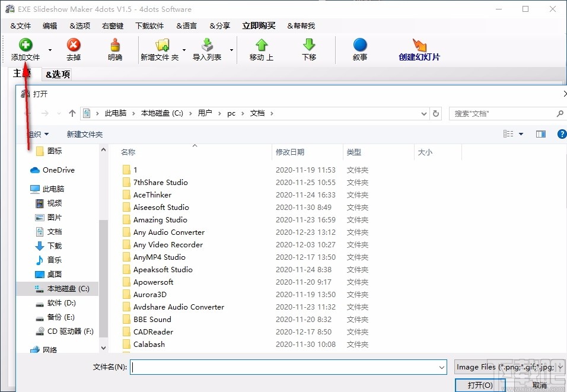Click the help question mark icon
The image size is (567, 392).
pyautogui.click(x=562, y=134)
